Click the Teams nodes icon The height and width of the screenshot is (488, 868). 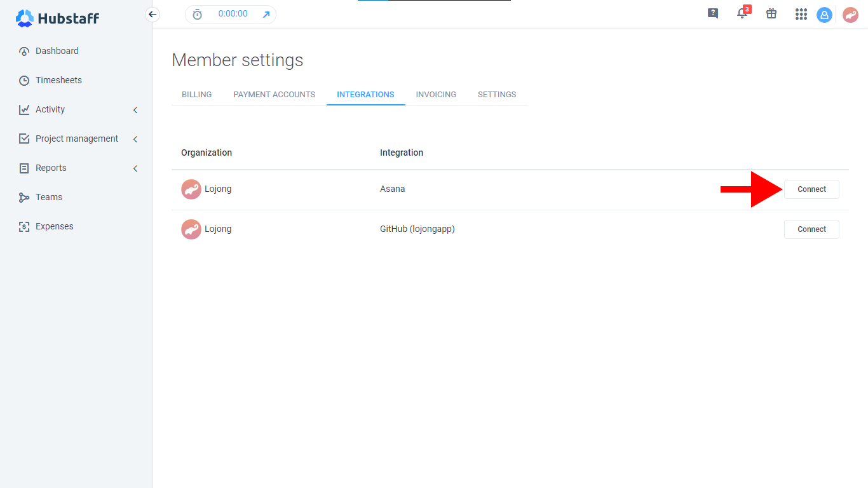click(x=24, y=197)
